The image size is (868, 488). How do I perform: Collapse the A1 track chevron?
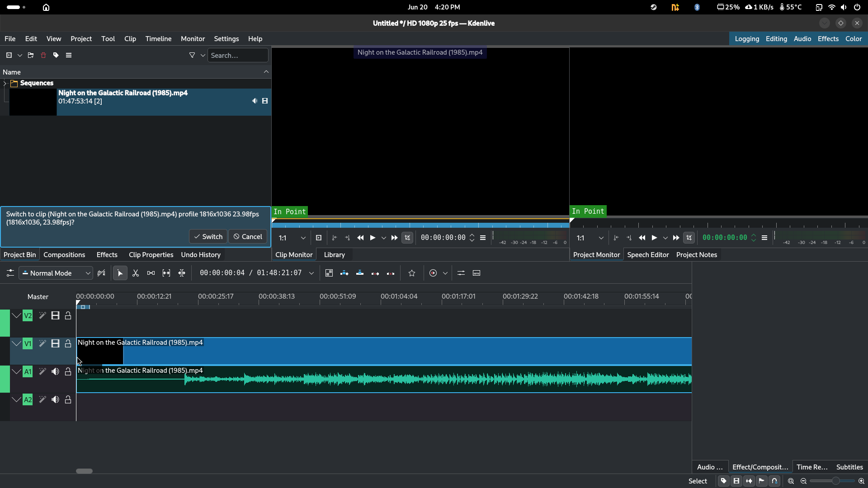click(17, 372)
